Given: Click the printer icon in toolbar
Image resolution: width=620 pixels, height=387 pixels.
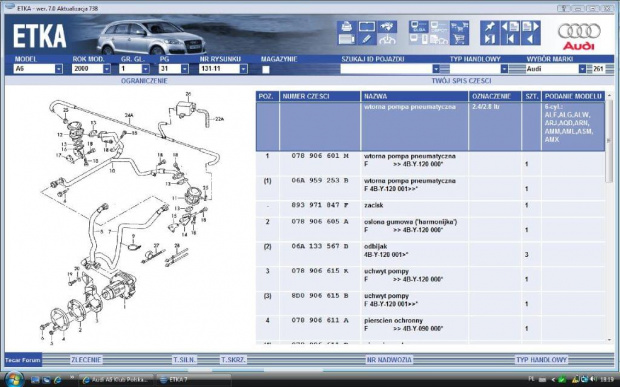Looking at the screenshot, I should (x=347, y=27).
